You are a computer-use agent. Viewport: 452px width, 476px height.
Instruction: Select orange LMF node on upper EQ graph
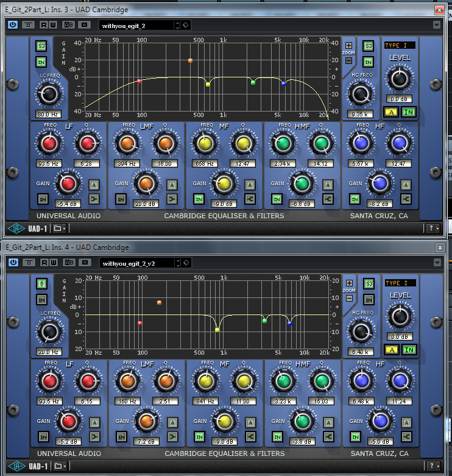click(190, 60)
